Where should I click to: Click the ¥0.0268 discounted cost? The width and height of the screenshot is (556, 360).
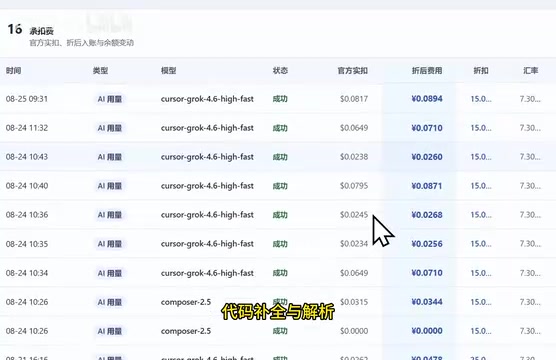(x=427, y=215)
